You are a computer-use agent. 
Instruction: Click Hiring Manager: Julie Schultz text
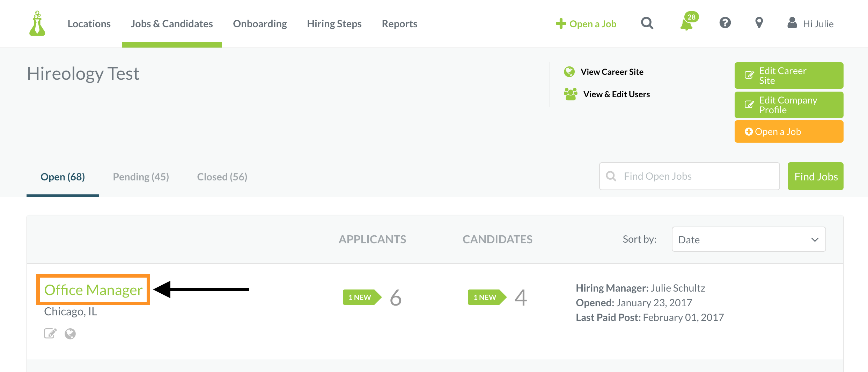coord(640,288)
